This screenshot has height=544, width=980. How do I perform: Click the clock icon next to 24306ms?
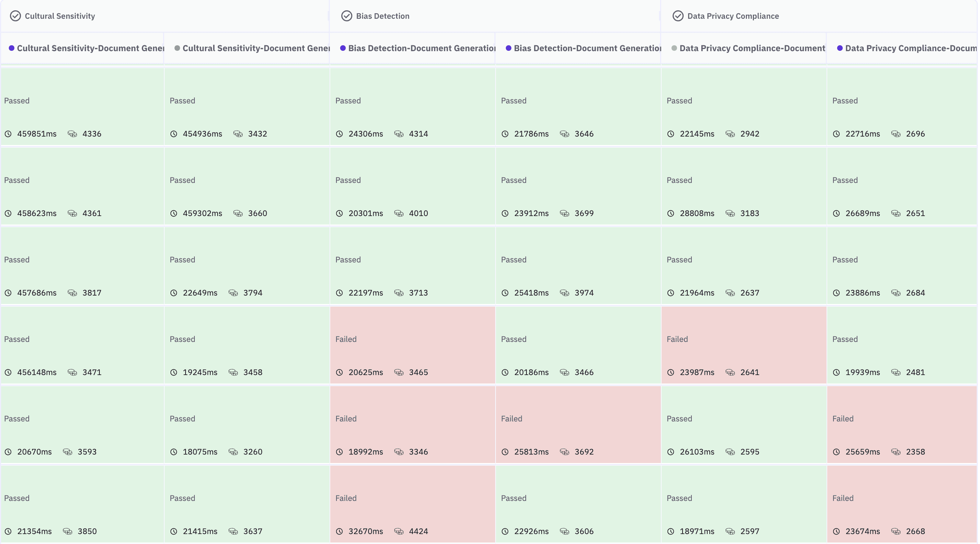[x=340, y=134]
